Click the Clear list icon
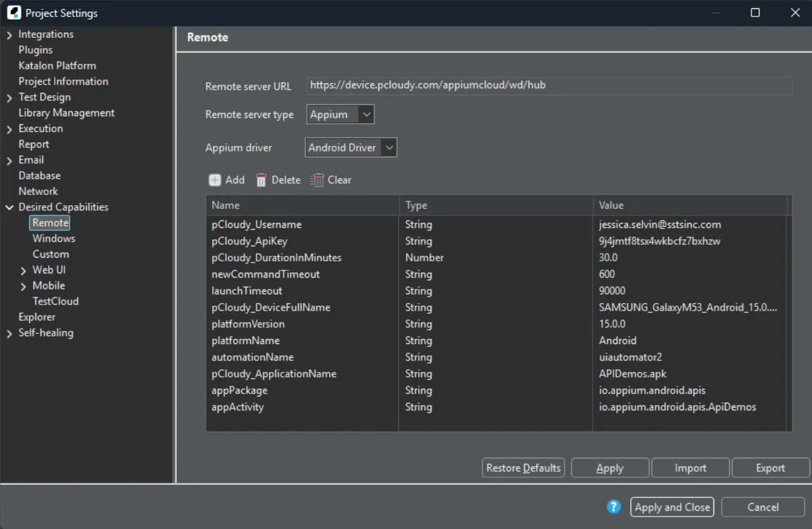Screen dimensions: 812x529 click(x=317, y=180)
